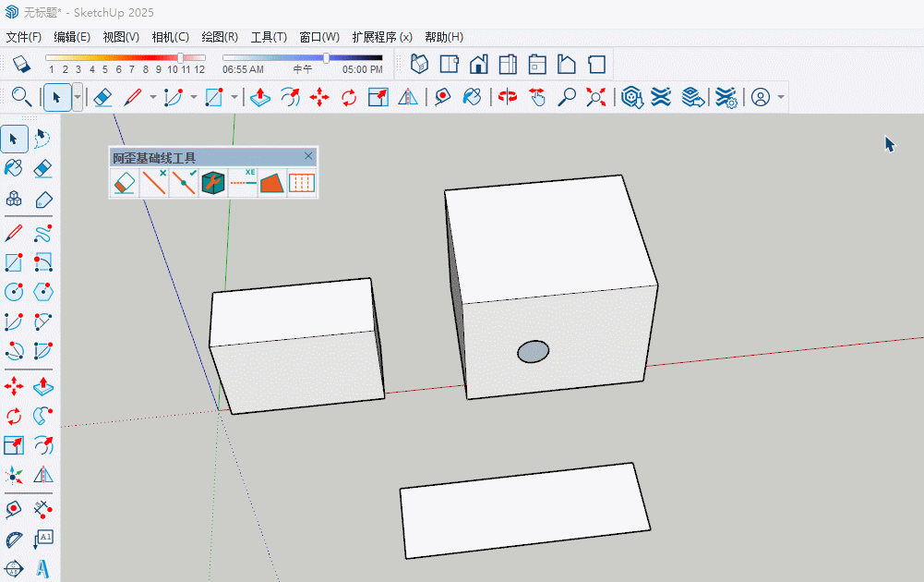Click the shadow time-of-day slider handle

click(326, 57)
